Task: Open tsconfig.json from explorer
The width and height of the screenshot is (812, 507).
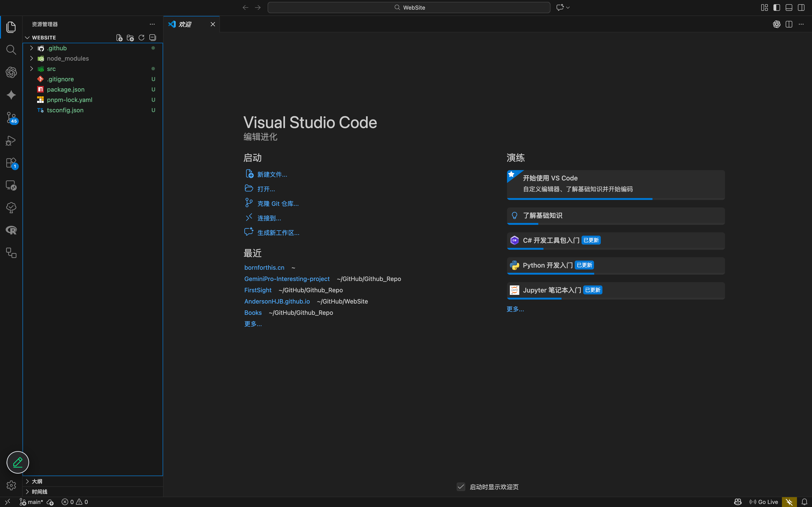Action: point(93,110)
